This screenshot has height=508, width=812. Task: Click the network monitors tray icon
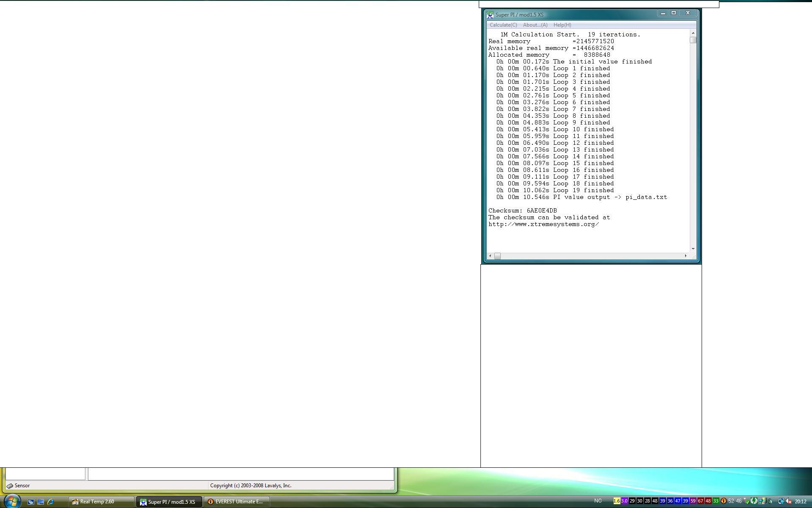click(761, 501)
